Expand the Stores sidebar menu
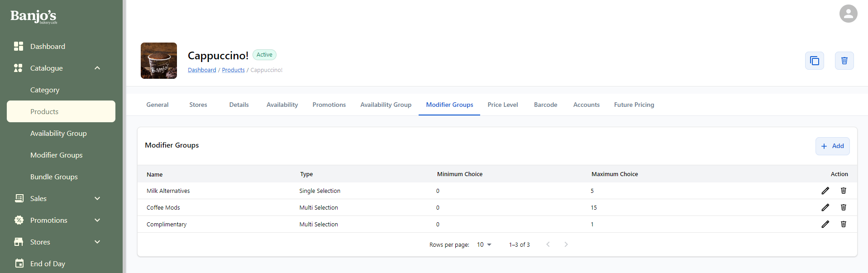 point(97,242)
